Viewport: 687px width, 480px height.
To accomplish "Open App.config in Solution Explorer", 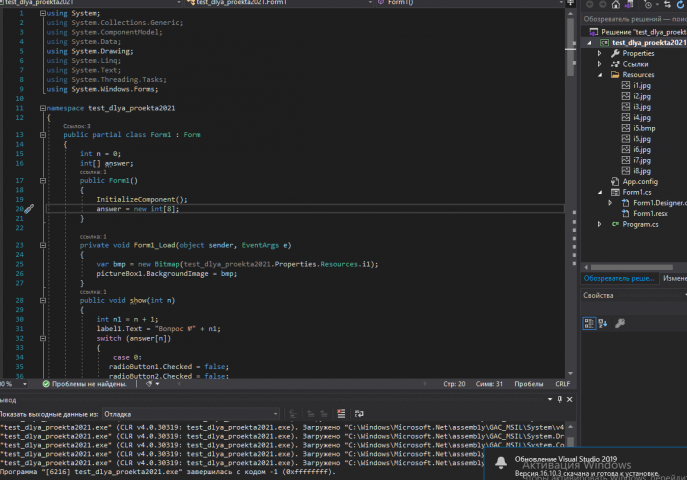I will point(641,181).
